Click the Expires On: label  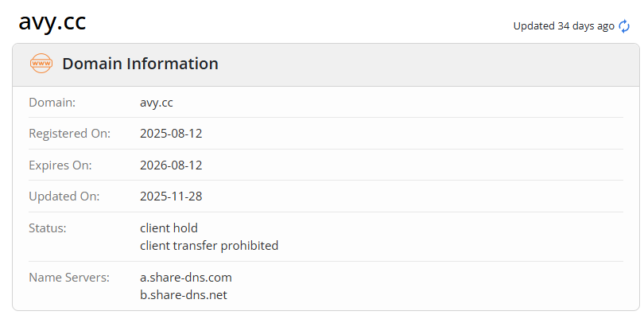tap(60, 165)
